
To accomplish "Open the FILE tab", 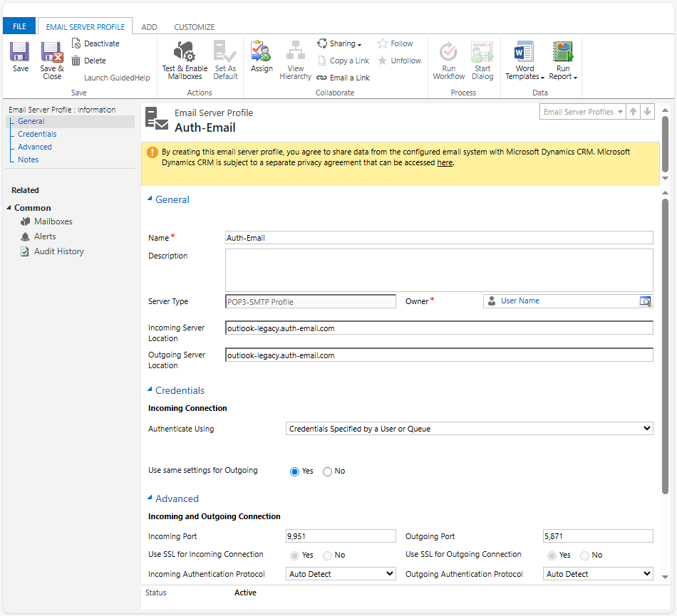I will pos(19,25).
